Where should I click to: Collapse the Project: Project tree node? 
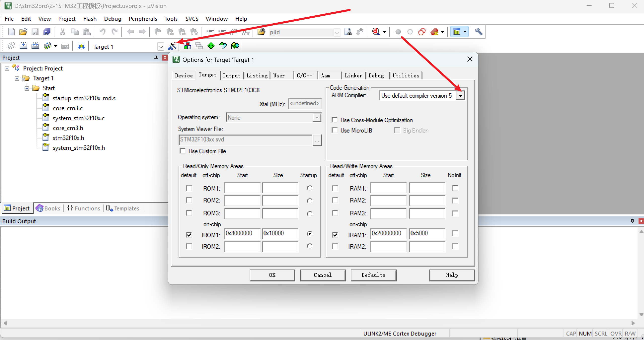coord(7,68)
